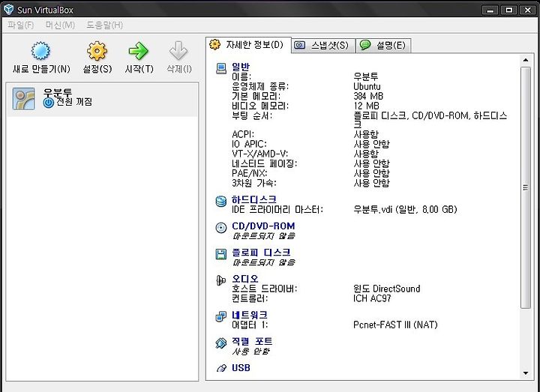Click the IDE 프라이머리 마스터 label
Screen dimensions: 540x392
(x=277, y=209)
